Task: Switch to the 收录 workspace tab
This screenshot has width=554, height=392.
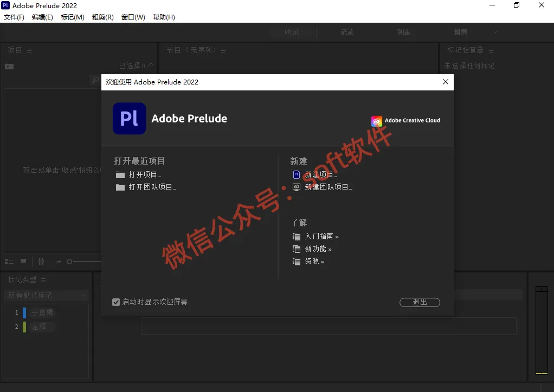Action: click(292, 32)
